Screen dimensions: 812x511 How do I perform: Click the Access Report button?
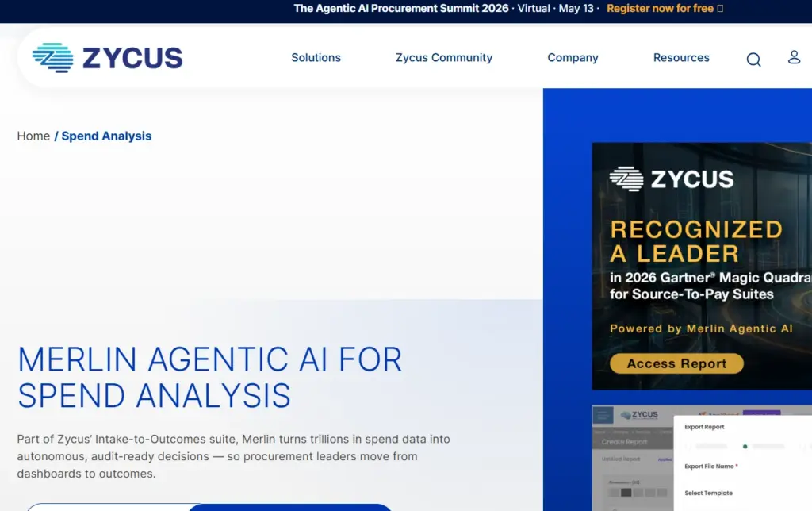point(676,364)
